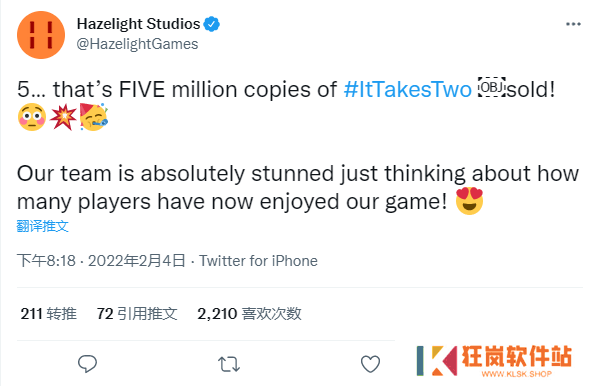The height and width of the screenshot is (386, 595).
Task: Click the flushed face emoji
Action: (x=32, y=117)
